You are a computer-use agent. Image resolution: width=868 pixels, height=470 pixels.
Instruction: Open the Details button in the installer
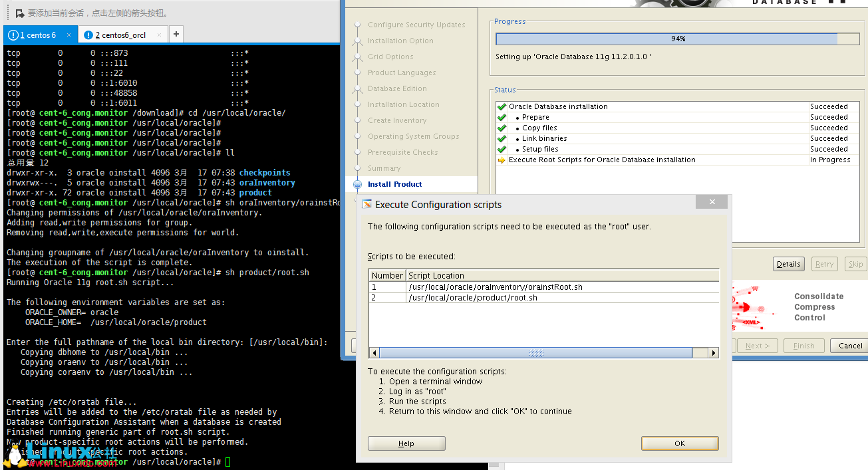(x=788, y=264)
